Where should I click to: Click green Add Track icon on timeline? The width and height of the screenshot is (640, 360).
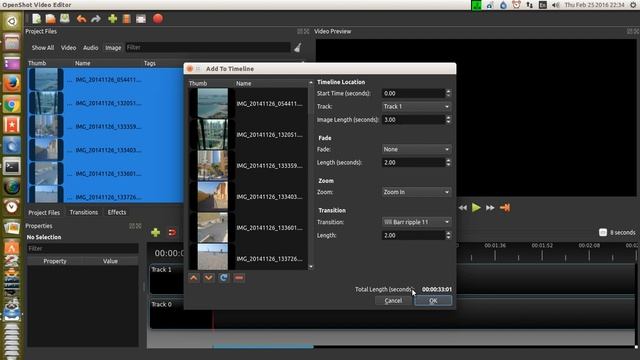tap(156, 233)
